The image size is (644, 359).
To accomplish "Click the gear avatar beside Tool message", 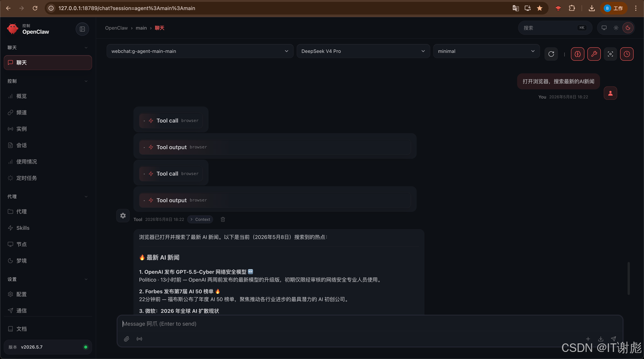I will (123, 216).
